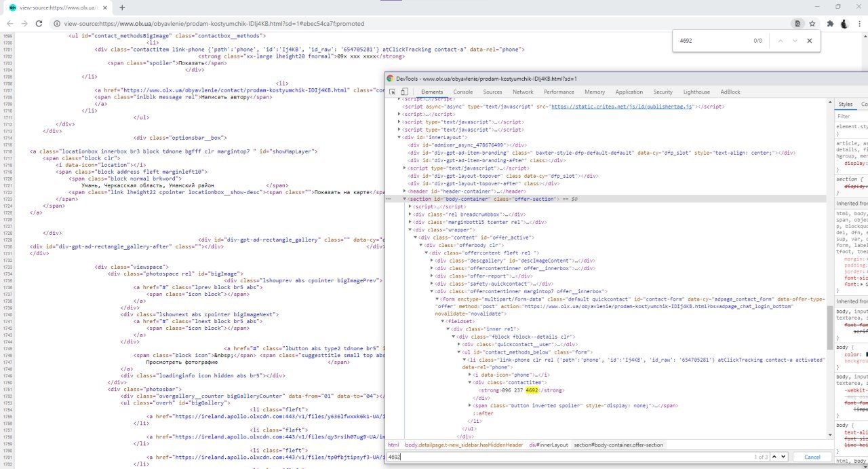The height and width of the screenshot is (469, 868).
Task: Collapse the section id body-container node
Action: pos(406,199)
